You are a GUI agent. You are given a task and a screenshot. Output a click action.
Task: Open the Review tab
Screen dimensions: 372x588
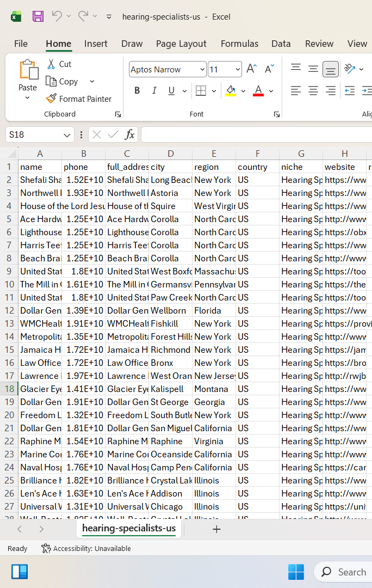point(319,44)
